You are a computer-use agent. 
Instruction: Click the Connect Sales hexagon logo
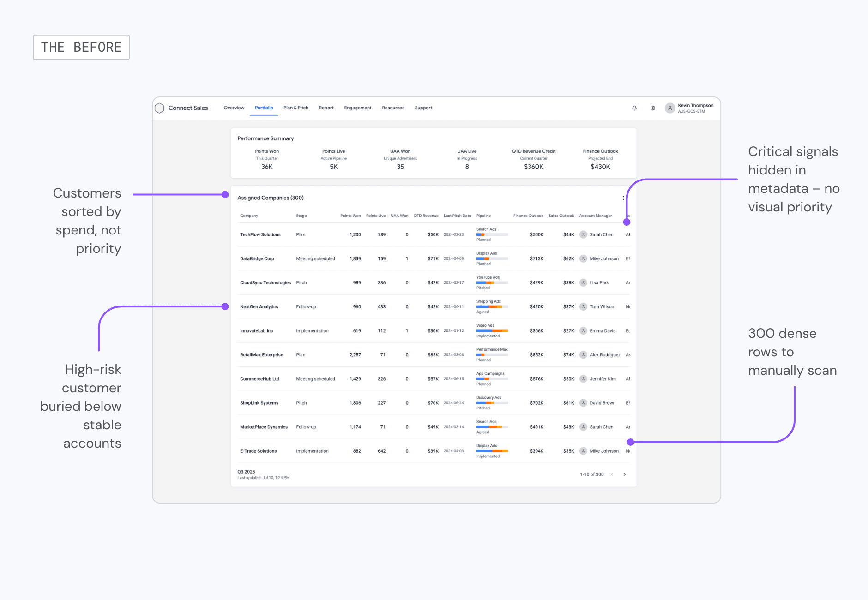click(x=160, y=108)
